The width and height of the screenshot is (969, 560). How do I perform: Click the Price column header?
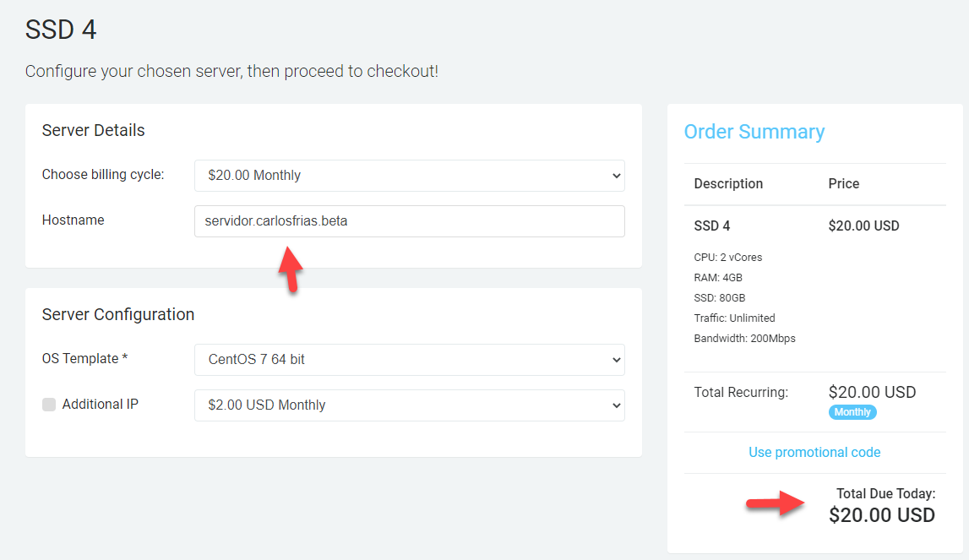(843, 183)
